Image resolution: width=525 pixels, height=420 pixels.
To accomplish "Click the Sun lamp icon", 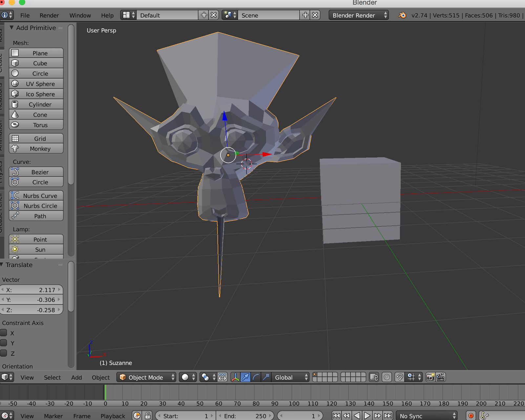I will click(x=15, y=249).
